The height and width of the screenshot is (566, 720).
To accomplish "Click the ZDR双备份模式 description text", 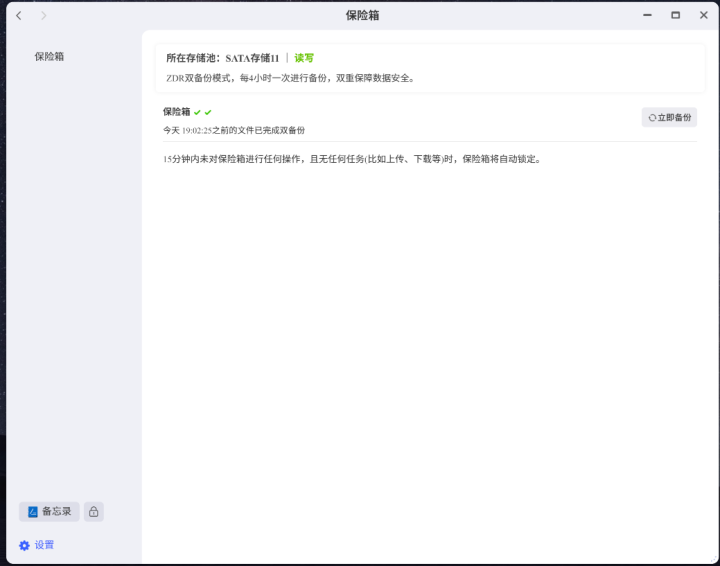I will [290, 77].
